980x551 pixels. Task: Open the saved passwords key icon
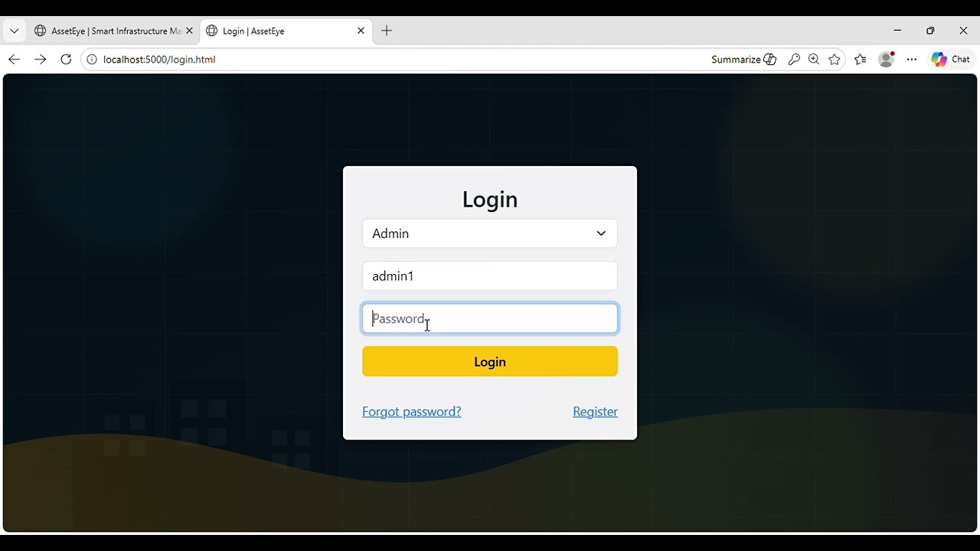coord(794,60)
